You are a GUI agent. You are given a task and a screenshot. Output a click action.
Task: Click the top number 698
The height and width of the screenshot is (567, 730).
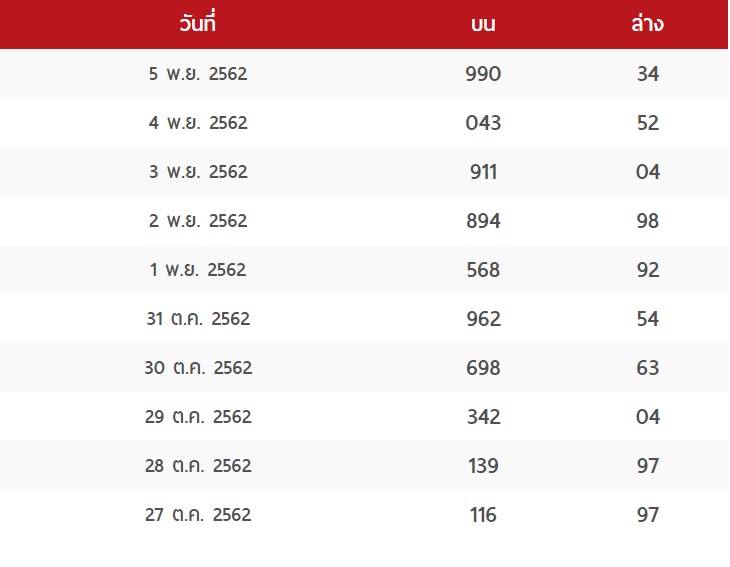coord(483,368)
